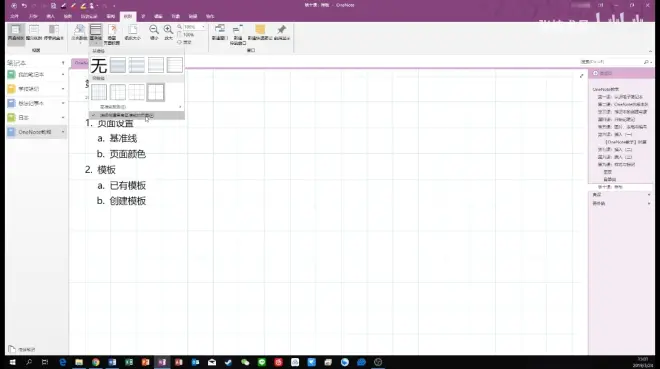Viewport: 660px width, 369px height.
Task: Select the smallest grid lines thumbnail
Action: pos(99,92)
